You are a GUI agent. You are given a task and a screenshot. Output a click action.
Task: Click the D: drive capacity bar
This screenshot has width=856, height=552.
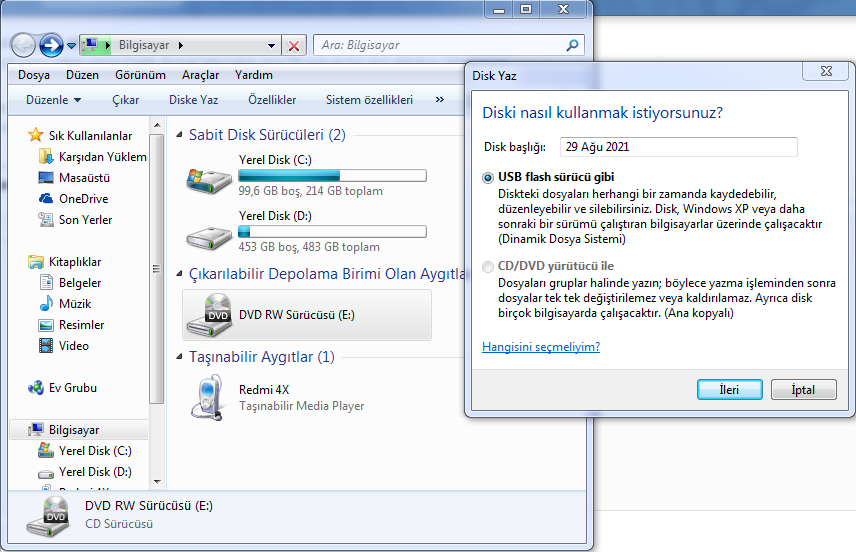tap(332, 232)
